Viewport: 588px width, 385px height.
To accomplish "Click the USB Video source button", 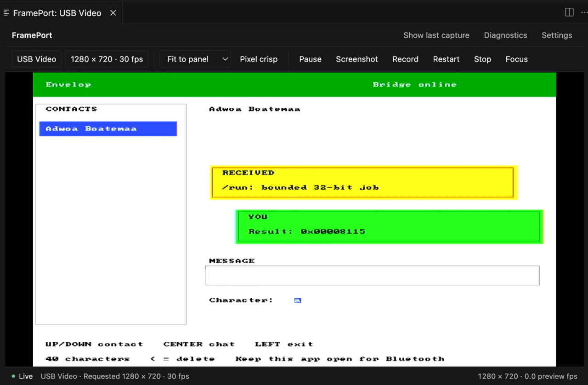I will pos(37,59).
